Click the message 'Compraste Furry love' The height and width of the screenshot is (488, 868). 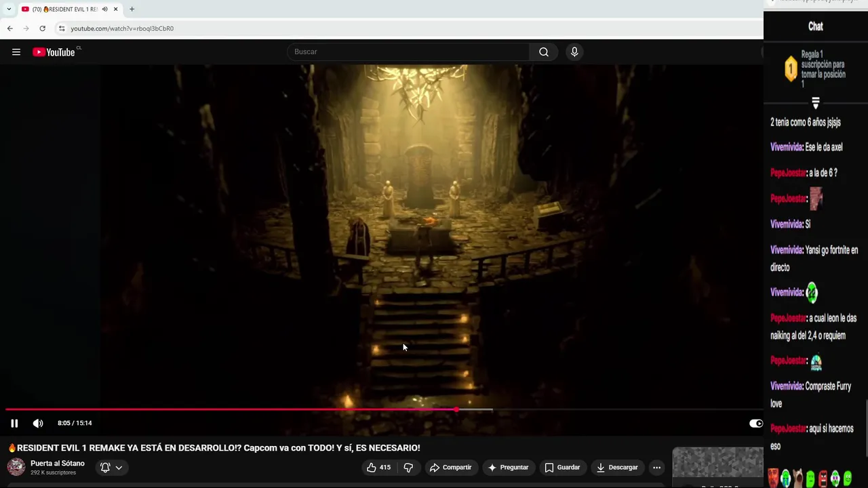811,394
